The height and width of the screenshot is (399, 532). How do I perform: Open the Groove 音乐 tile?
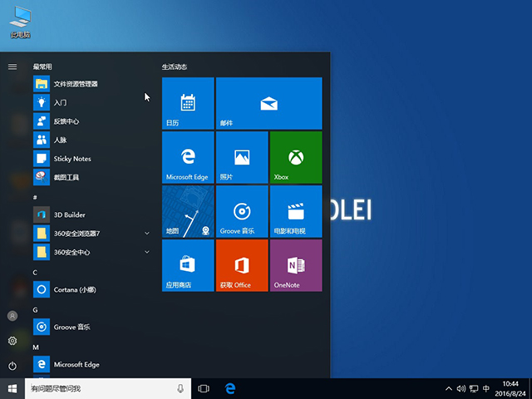(242, 210)
